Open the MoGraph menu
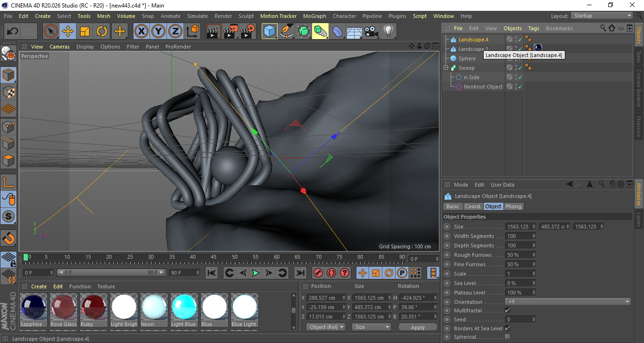This screenshot has height=343, width=644. 314,16
